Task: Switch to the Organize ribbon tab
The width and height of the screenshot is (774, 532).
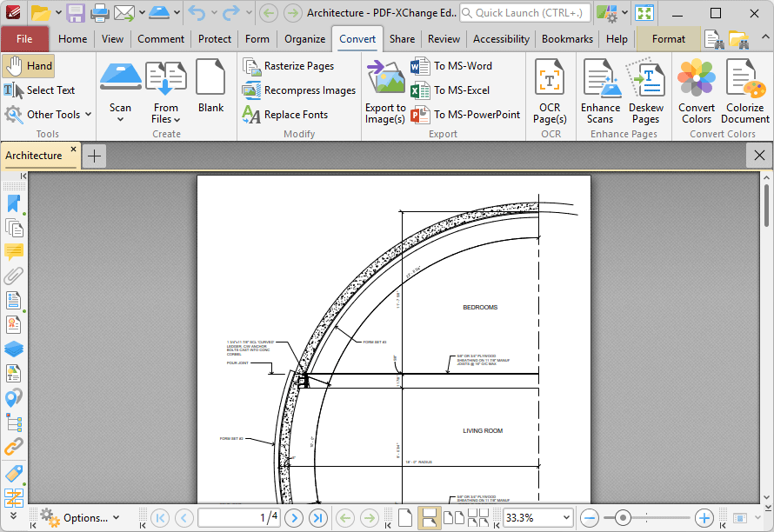Action: [x=304, y=39]
